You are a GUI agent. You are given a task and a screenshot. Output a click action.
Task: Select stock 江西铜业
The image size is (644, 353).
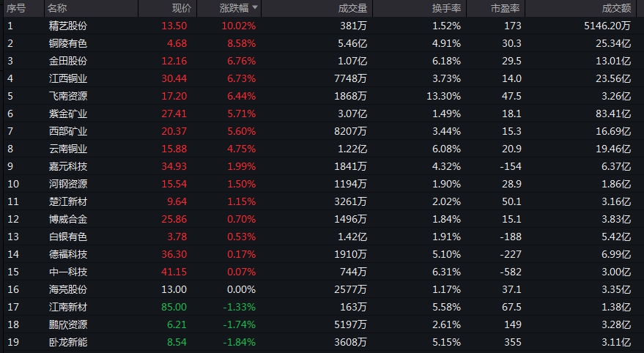tap(68, 78)
